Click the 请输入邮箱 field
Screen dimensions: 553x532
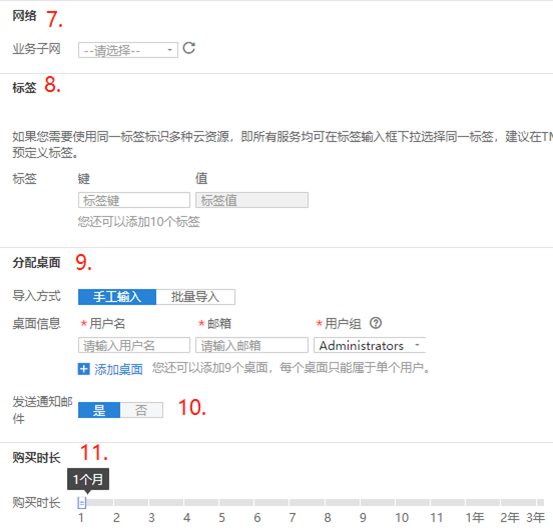tap(252, 345)
